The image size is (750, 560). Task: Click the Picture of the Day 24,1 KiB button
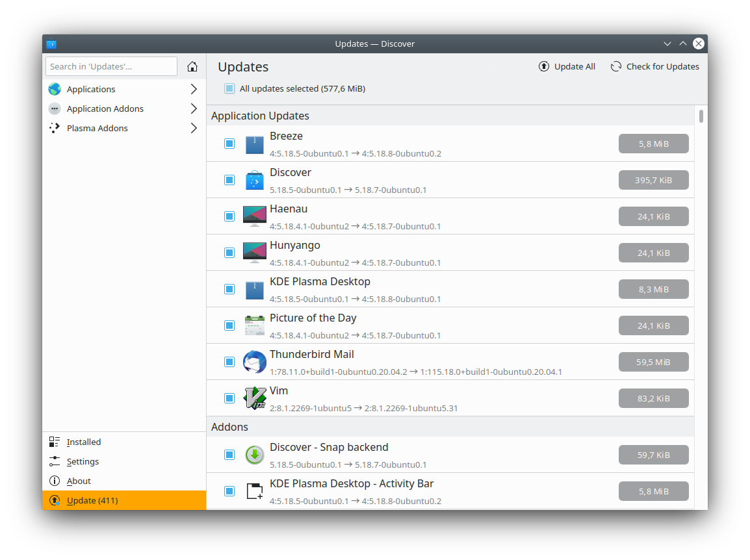(x=653, y=325)
